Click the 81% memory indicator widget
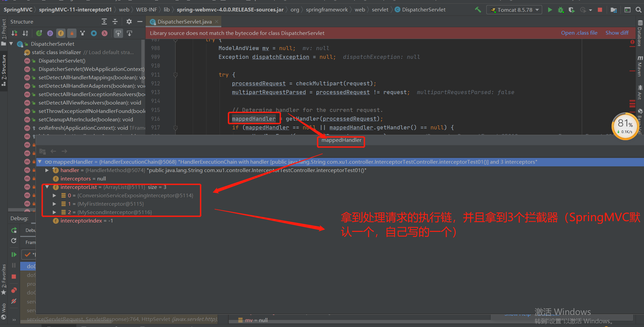The width and height of the screenshot is (644, 327). pyautogui.click(x=625, y=126)
